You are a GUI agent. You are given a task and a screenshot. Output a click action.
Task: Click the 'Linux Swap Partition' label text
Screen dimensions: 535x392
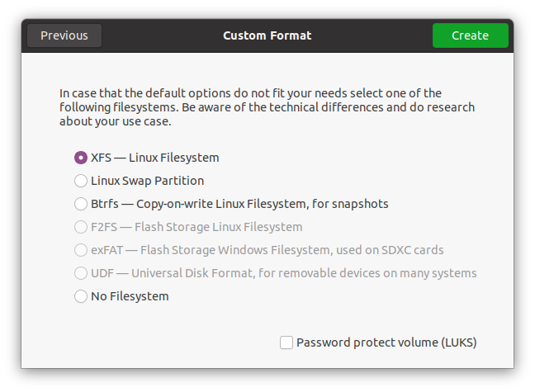pos(147,181)
